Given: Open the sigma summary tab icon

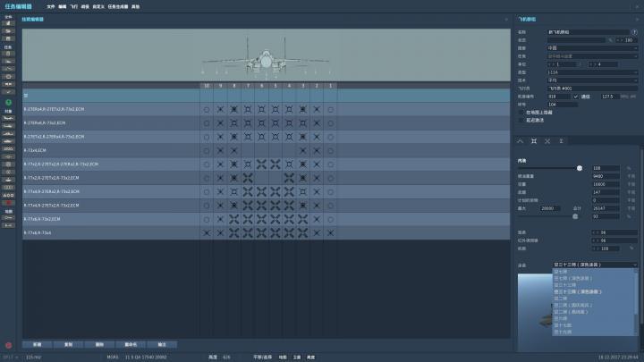Looking at the screenshot, I should coord(561,141).
